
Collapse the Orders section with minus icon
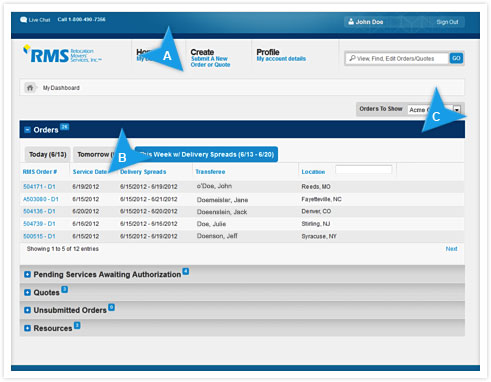click(28, 130)
